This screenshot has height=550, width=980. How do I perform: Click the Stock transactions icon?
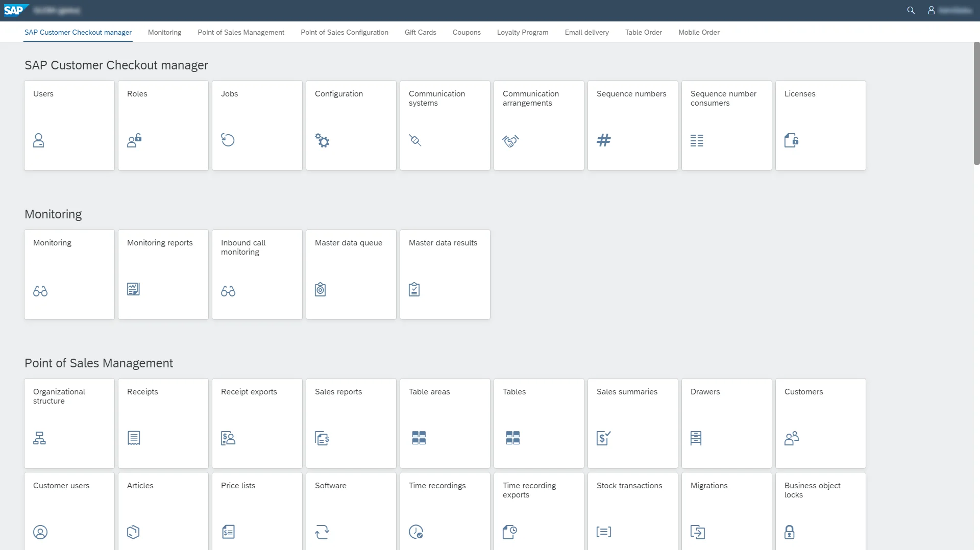point(604,532)
